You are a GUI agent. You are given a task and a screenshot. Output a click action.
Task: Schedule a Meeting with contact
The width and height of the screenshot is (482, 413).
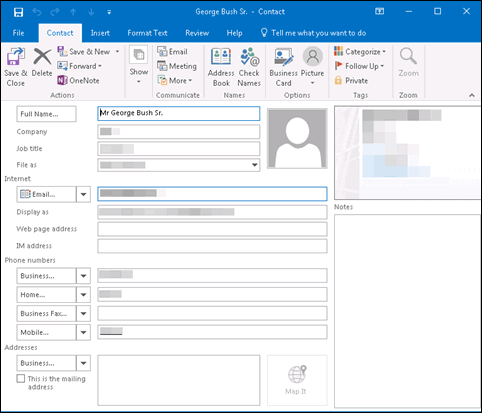(x=177, y=66)
